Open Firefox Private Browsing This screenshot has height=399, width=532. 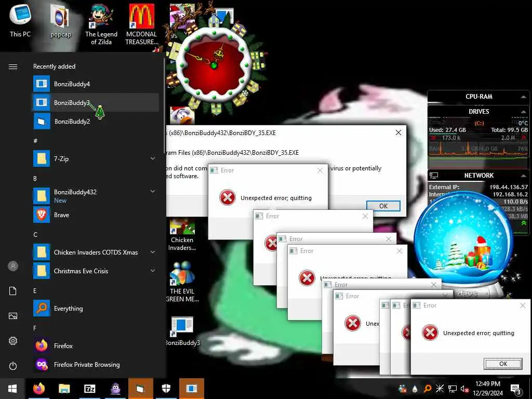[96, 364]
